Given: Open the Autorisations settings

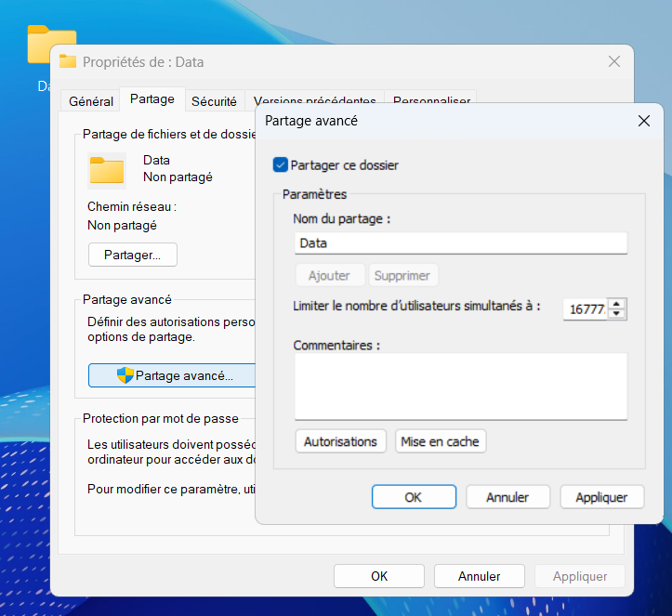Looking at the screenshot, I should click(340, 441).
